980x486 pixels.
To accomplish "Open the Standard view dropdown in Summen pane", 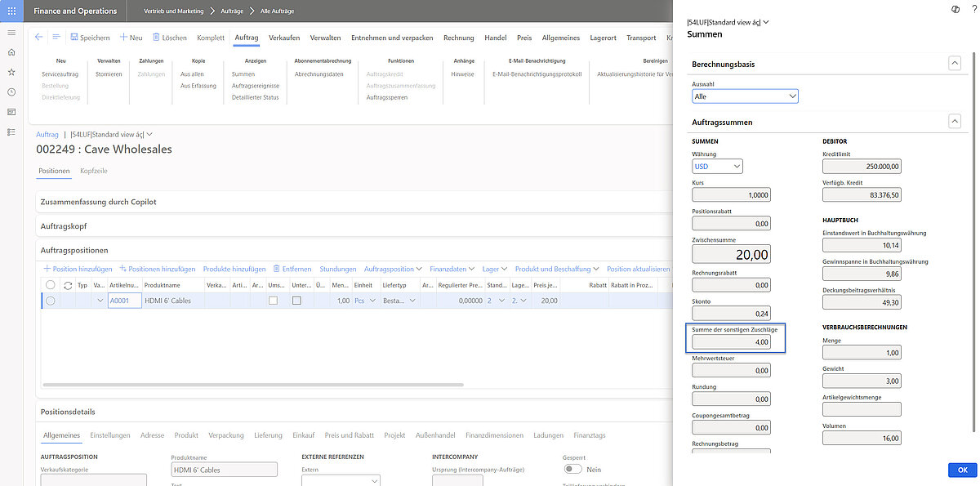I will click(x=728, y=22).
